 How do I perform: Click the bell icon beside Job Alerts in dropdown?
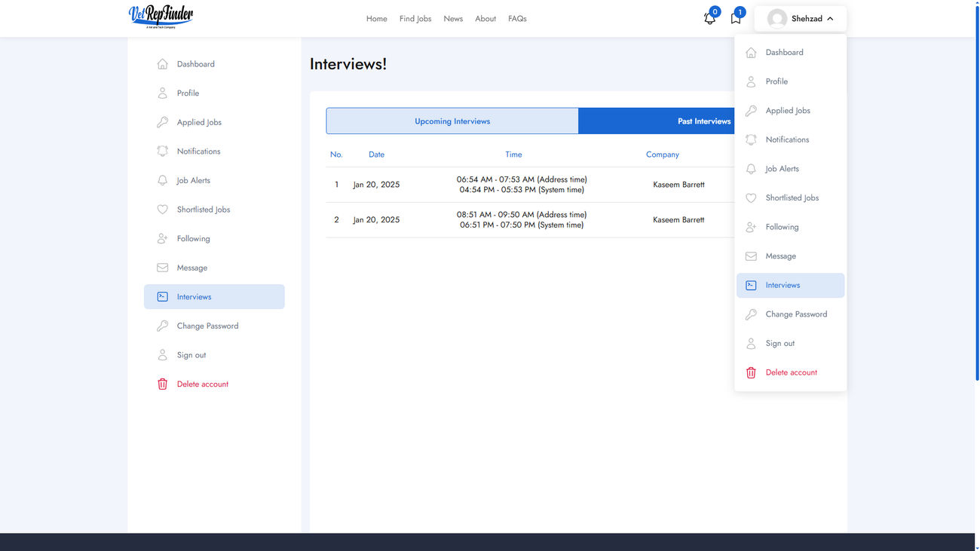[751, 169]
